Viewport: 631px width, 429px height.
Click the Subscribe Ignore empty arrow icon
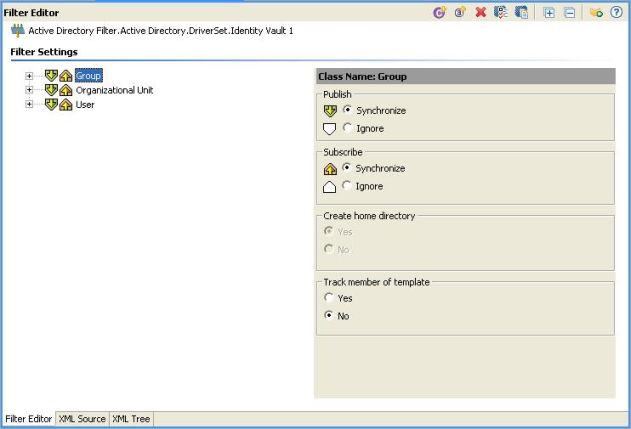coord(330,187)
